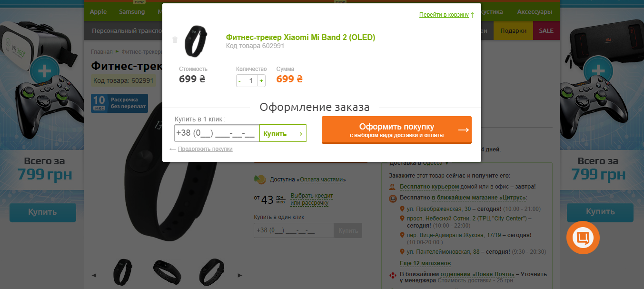This screenshot has height=289, width=644.
Task: Open the Samsung menu tab
Action: tap(132, 11)
